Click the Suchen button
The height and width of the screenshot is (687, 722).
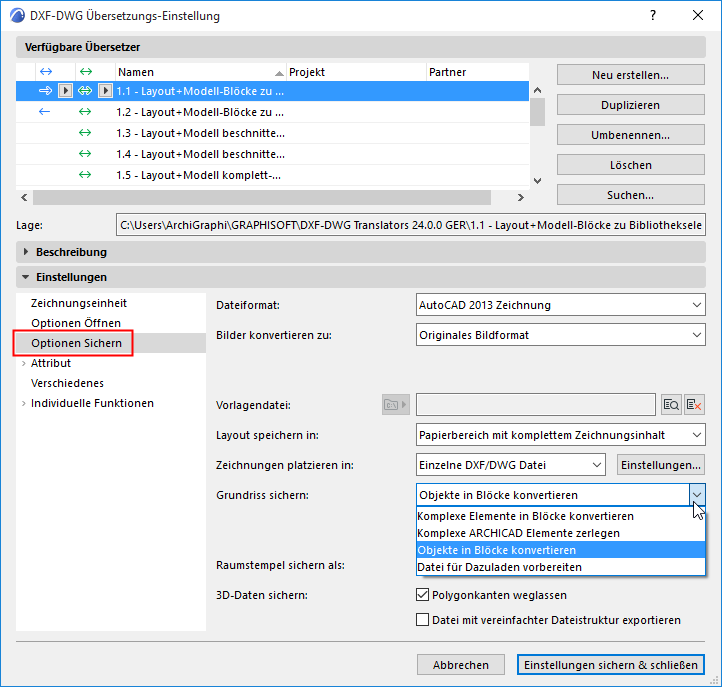pyautogui.click(x=630, y=195)
